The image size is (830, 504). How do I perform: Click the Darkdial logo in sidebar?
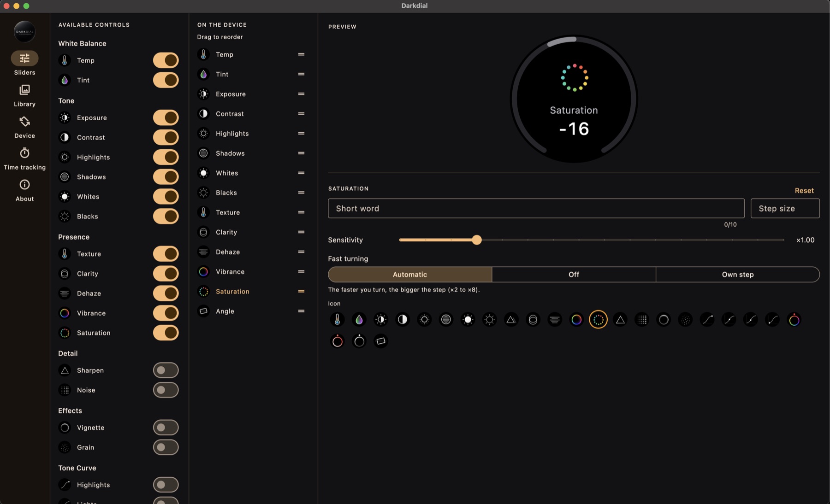coord(24,32)
